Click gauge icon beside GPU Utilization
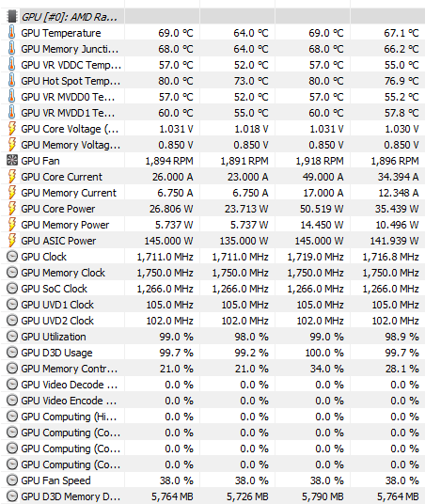 point(12,337)
